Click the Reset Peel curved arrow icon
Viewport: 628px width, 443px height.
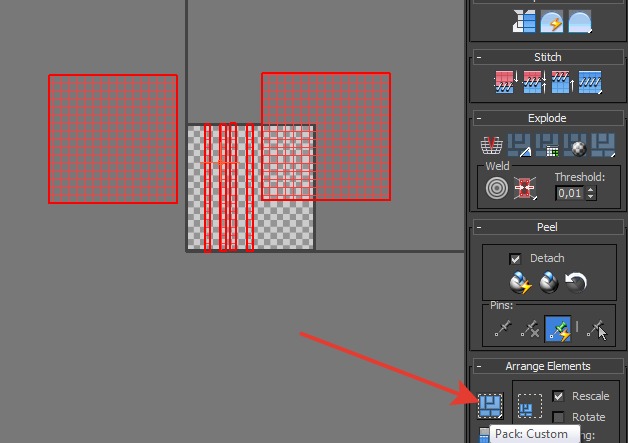[576, 283]
